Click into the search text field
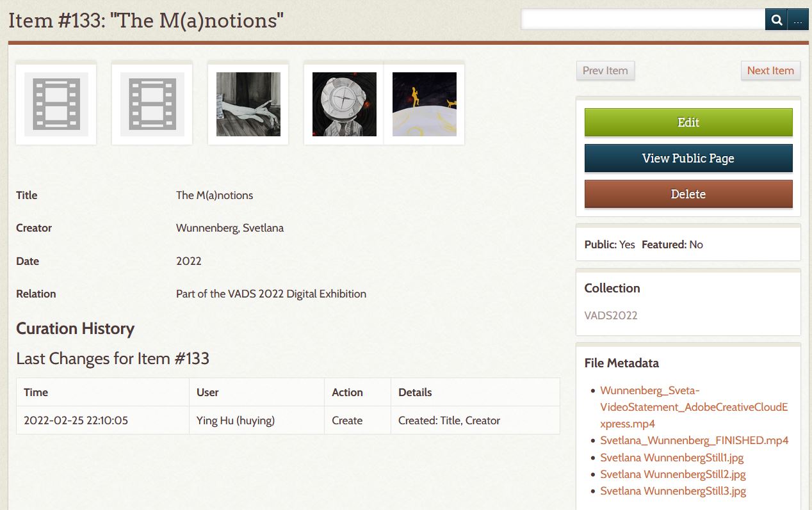812x510 pixels. point(642,20)
